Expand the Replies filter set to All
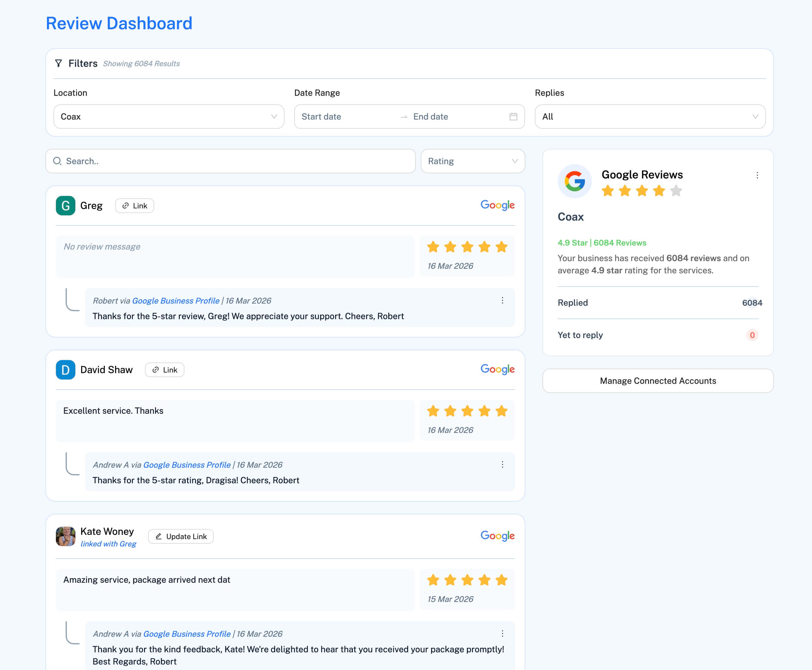Image resolution: width=812 pixels, height=670 pixels. pyautogui.click(x=650, y=116)
